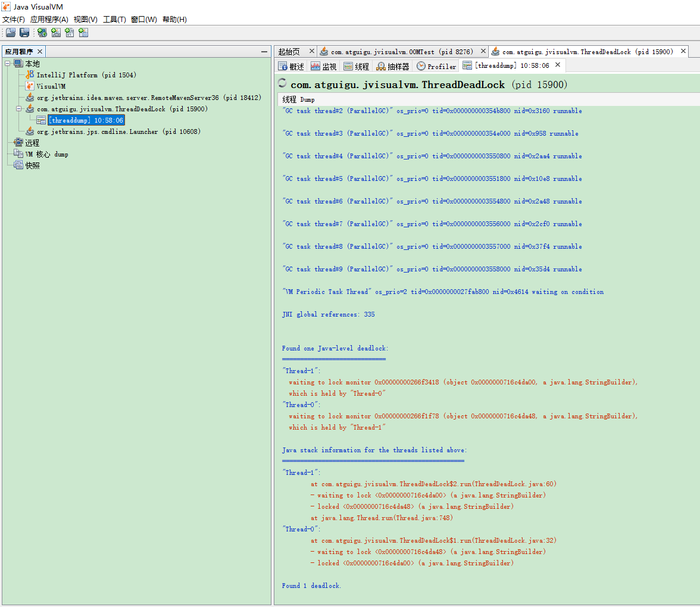Close the 起始页 tab
The height and width of the screenshot is (607, 700).
(x=312, y=51)
